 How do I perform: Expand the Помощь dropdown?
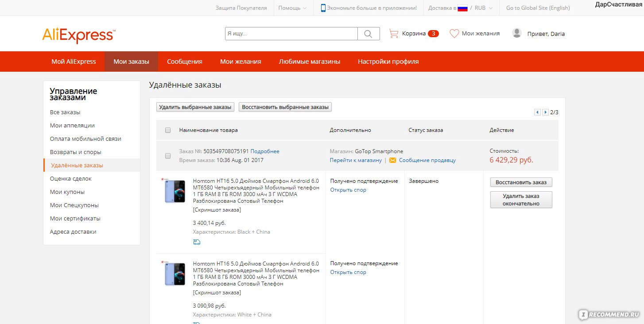pos(292,8)
